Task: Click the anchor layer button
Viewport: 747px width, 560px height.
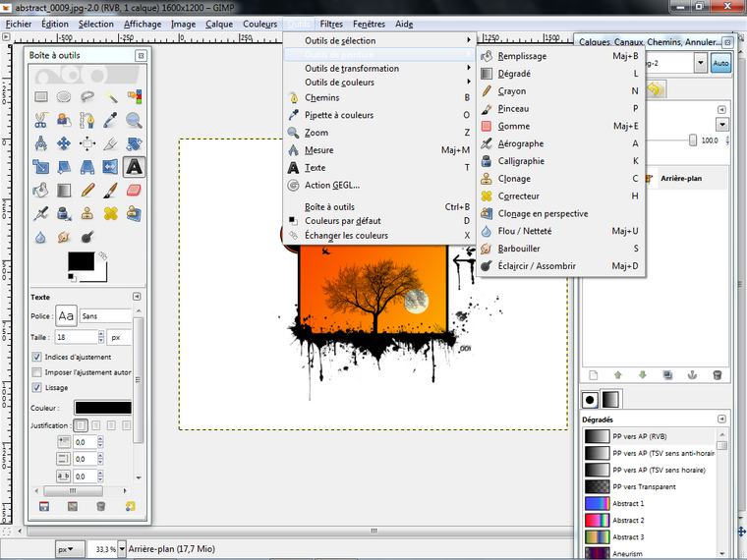Action: (x=692, y=375)
